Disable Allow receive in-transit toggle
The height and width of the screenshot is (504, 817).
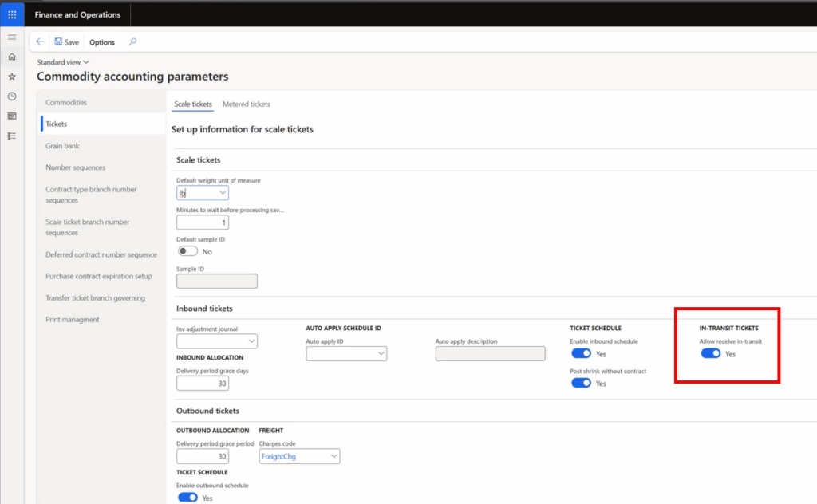coord(710,354)
